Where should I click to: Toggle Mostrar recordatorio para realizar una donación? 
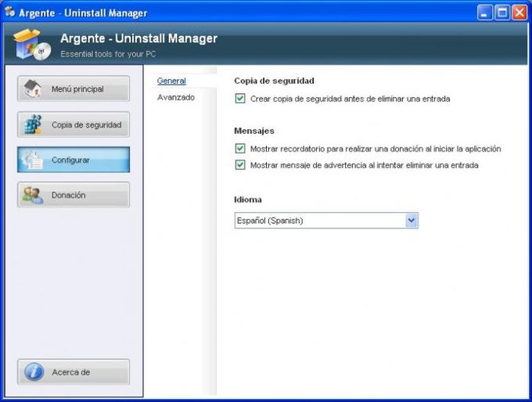click(240, 149)
